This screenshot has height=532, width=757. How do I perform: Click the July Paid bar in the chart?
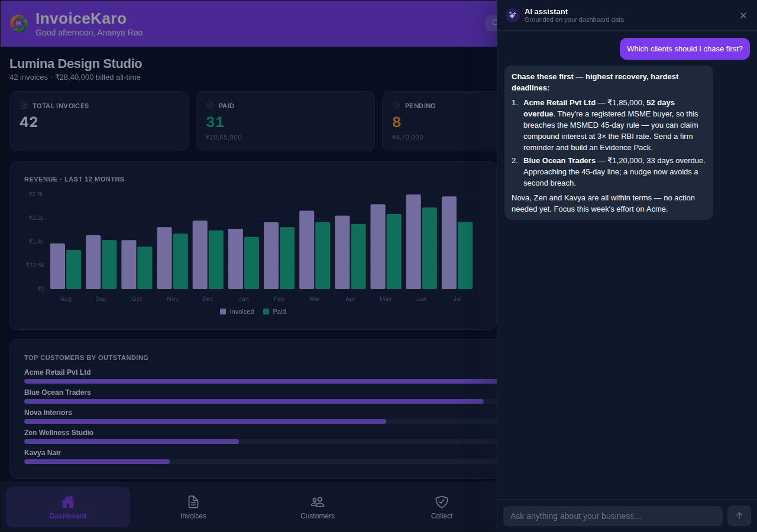[465, 255]
